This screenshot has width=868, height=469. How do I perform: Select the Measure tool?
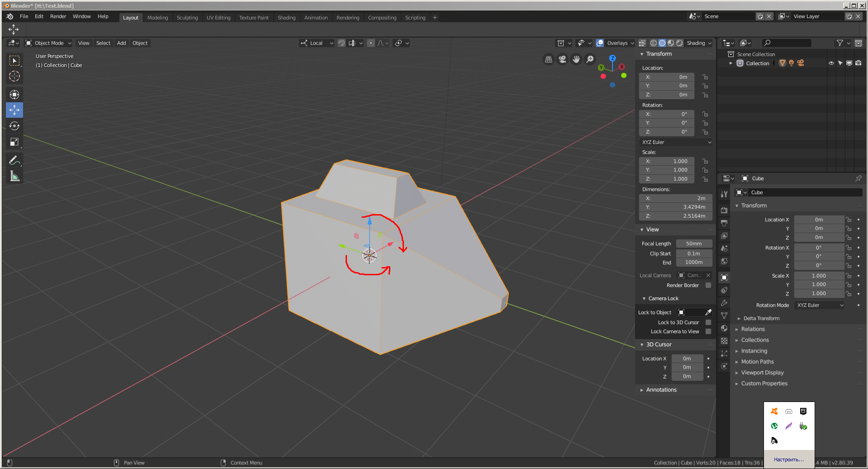click(14, 177)
